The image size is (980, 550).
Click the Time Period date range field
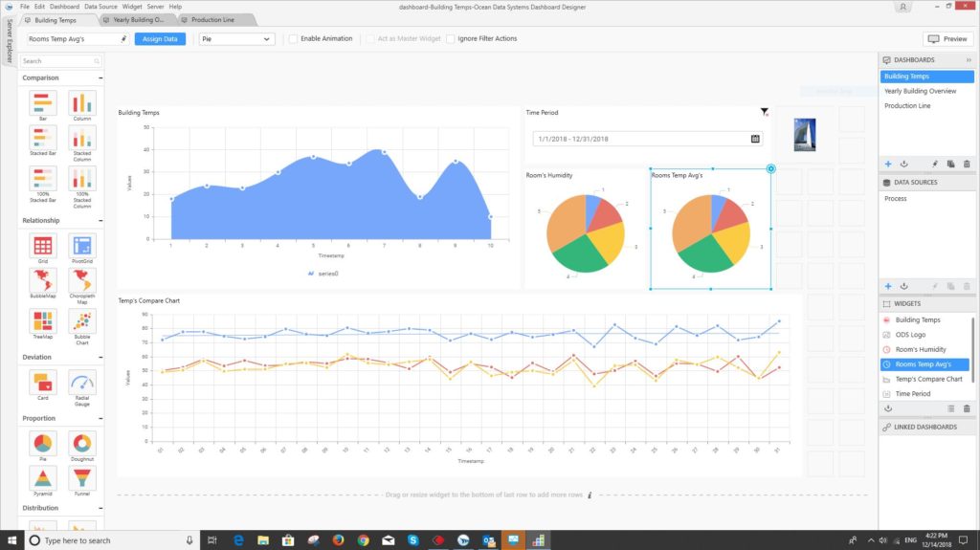(647, 139)
